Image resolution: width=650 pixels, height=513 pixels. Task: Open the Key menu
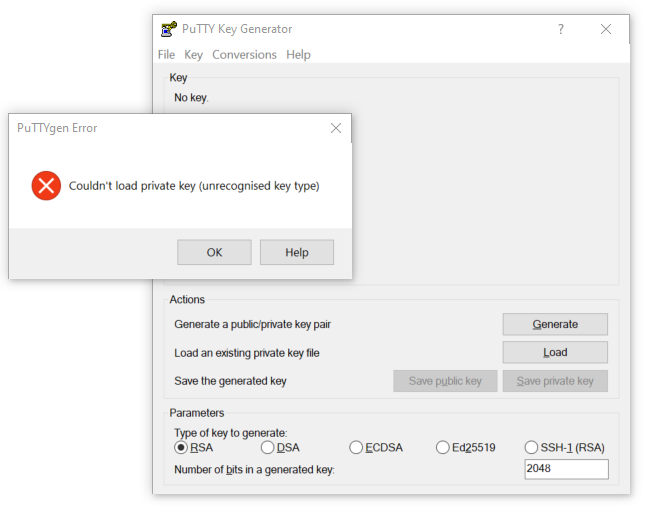(x=193, y=55)
